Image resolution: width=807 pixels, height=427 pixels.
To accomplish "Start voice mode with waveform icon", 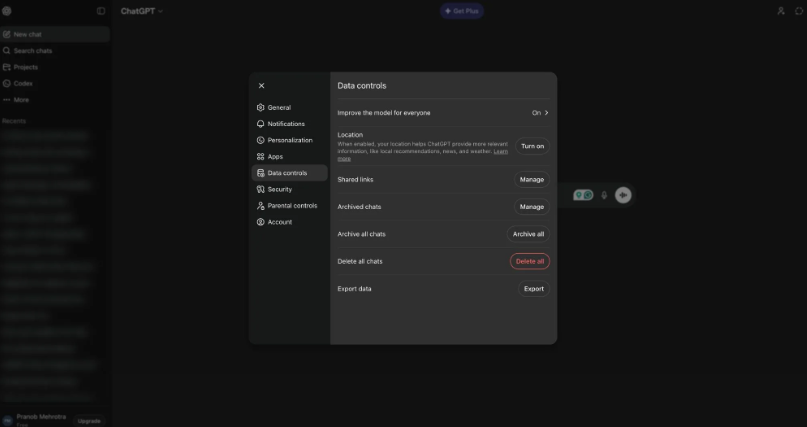I will 623,195.
